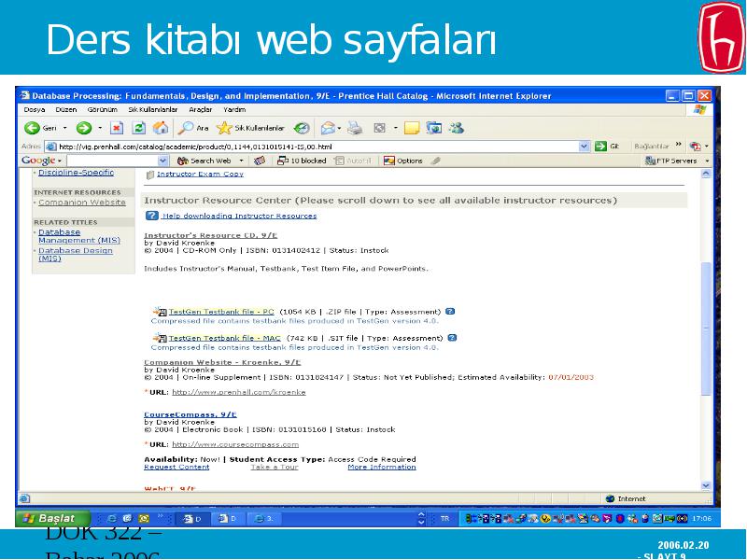Download TestGen Testbank file - MAC
The height and width of the screenshot is (560, 747).
(224, 338)
